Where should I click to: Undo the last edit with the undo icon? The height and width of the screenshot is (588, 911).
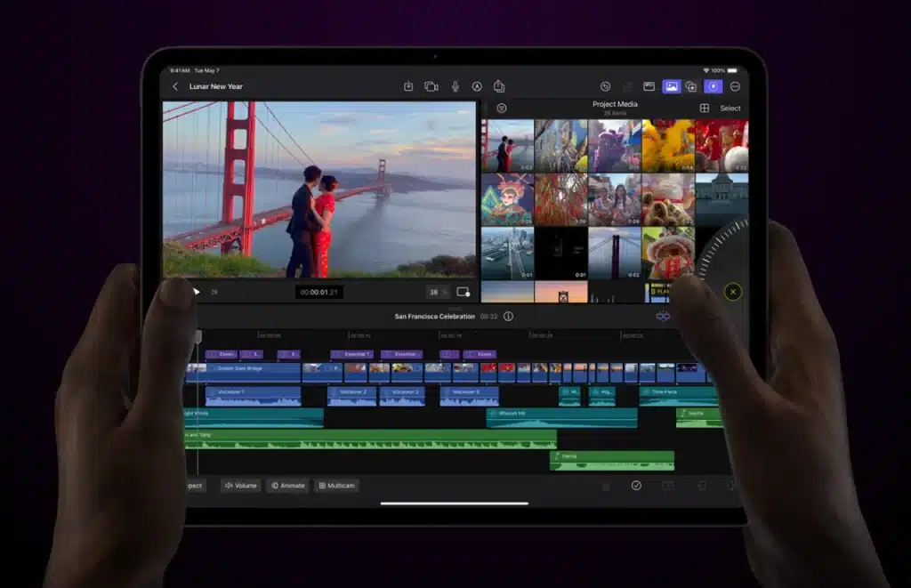(605, 85)
